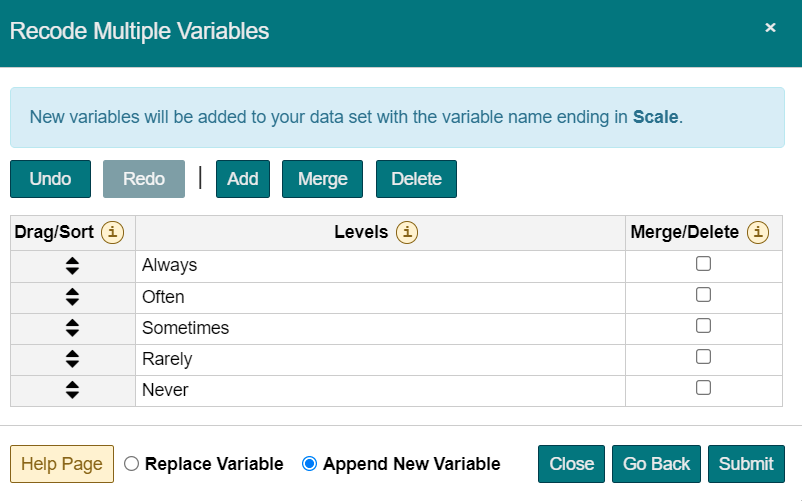This screenshot has height=501, width=802.
Task: Submit the recoded variables
Action: click(746, 464)
